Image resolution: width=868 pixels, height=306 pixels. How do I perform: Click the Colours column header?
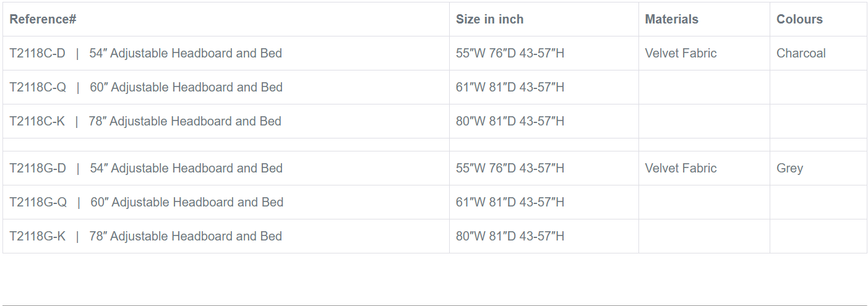coord(799,19)
